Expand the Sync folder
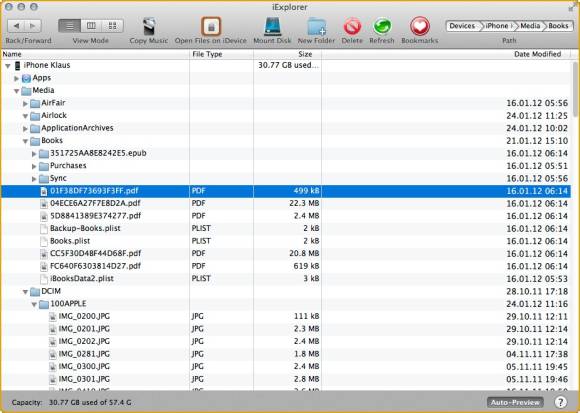580x413 pixels. point(34,179)
